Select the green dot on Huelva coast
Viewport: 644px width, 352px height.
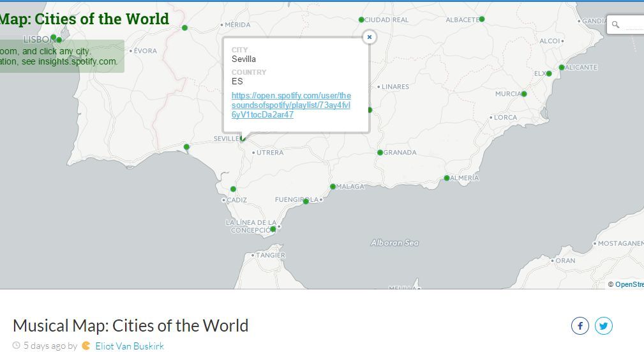[x=186, y=147]
